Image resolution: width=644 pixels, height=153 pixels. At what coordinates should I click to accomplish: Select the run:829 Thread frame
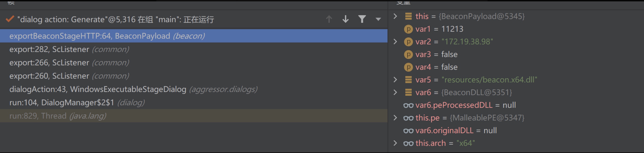point(58,116)
